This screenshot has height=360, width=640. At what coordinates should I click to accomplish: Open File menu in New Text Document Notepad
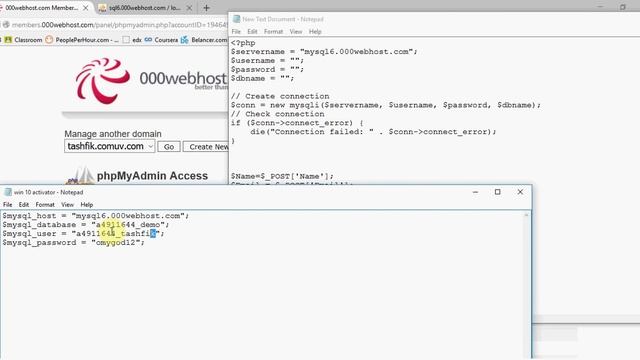(236, 31)
